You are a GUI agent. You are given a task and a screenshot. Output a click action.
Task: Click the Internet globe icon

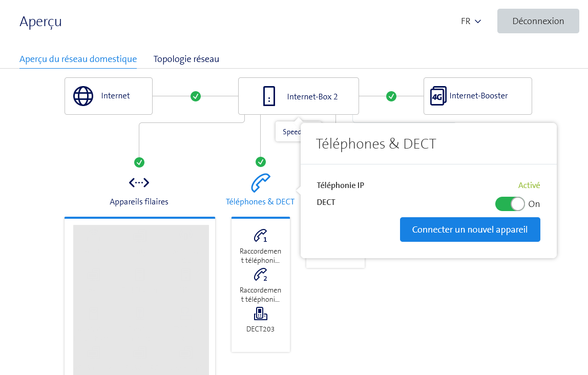point(83,96)
